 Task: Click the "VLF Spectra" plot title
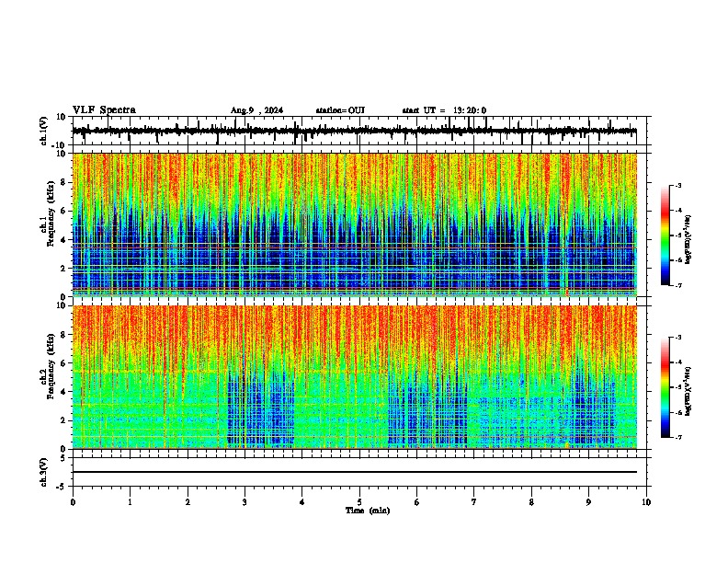coord(104,110)
